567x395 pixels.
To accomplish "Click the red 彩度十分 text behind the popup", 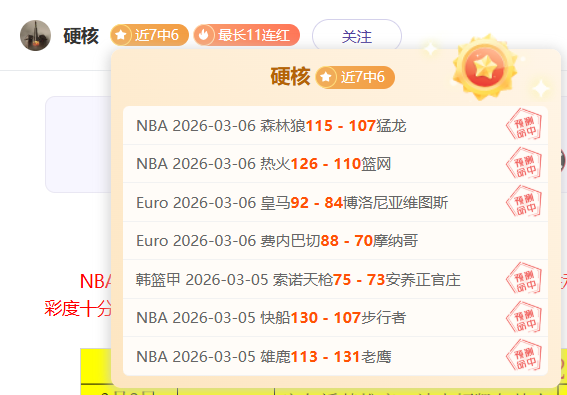I will (78, 309).
